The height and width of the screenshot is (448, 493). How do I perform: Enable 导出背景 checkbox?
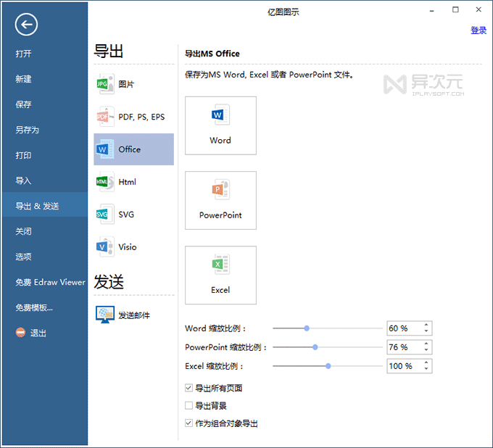pos(188,405)
